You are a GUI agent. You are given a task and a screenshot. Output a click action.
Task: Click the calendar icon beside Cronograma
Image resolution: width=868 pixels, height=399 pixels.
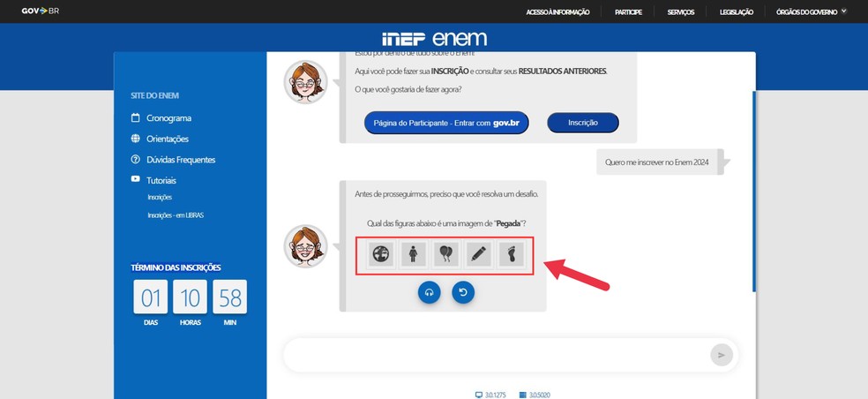click(x=135, y=117)
